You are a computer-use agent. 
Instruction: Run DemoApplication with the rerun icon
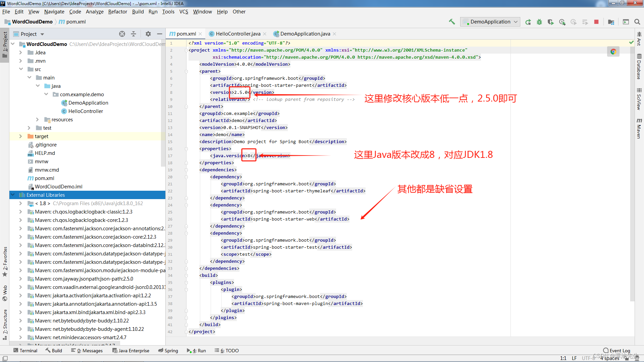(x=528, y=22)
